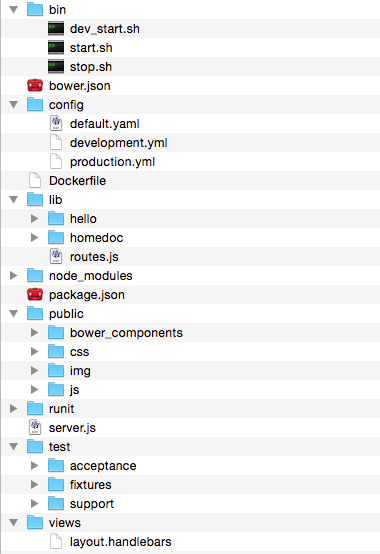Click the red toolbox icon for package.json
The width and height of the screenshot is (380, 554).
pyautogui.click(x=35, y=295)
